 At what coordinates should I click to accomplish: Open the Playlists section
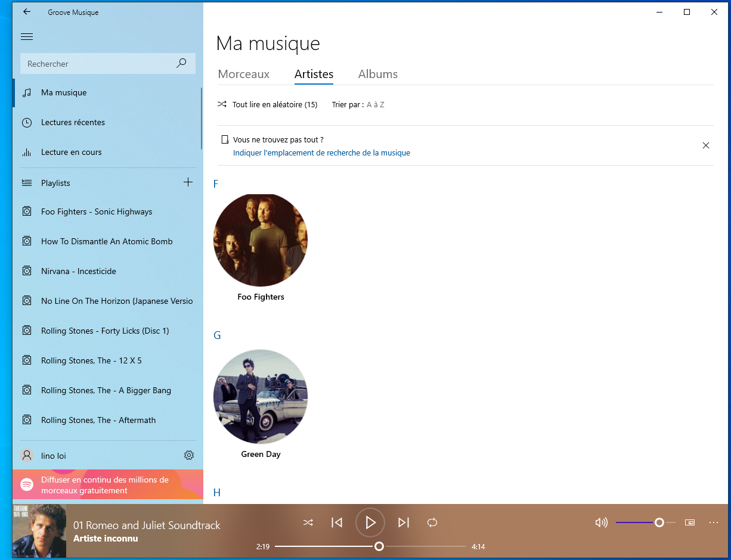[x=95, y=183]
